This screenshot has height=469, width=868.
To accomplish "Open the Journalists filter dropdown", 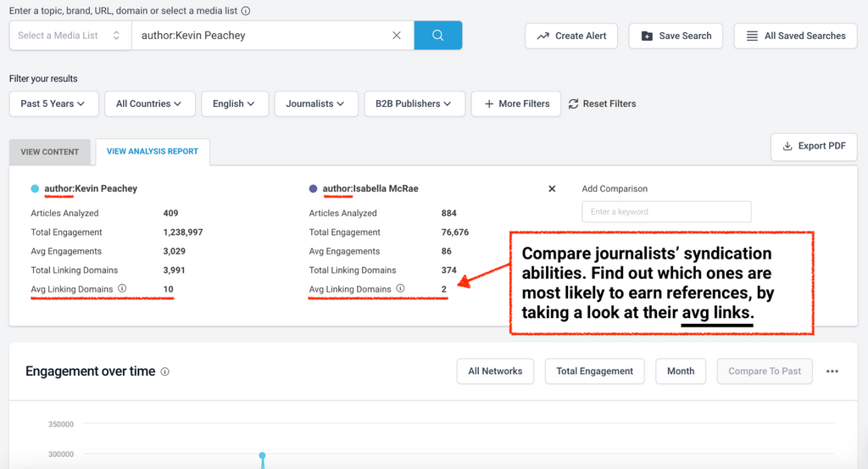I will [315, 103].
